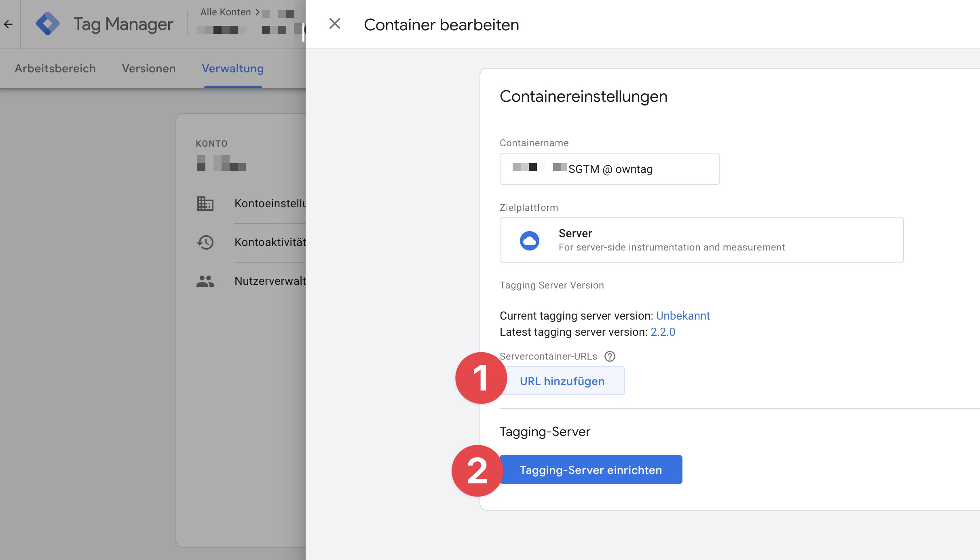Click the Server cloud platform icon

pyautogui.click(x=529, y=240)
